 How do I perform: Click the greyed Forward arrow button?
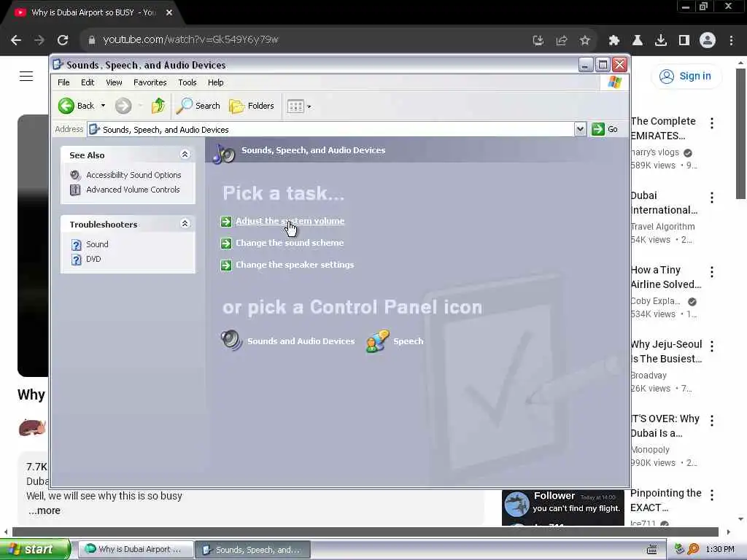click(123, 106)
